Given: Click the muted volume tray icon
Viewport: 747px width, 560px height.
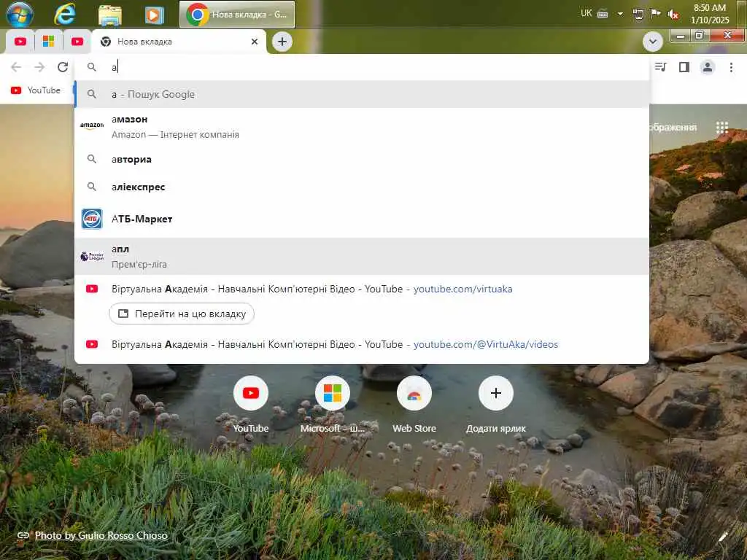Looking at the screenshot, I should pyautogui.click(x=673, y=15).
